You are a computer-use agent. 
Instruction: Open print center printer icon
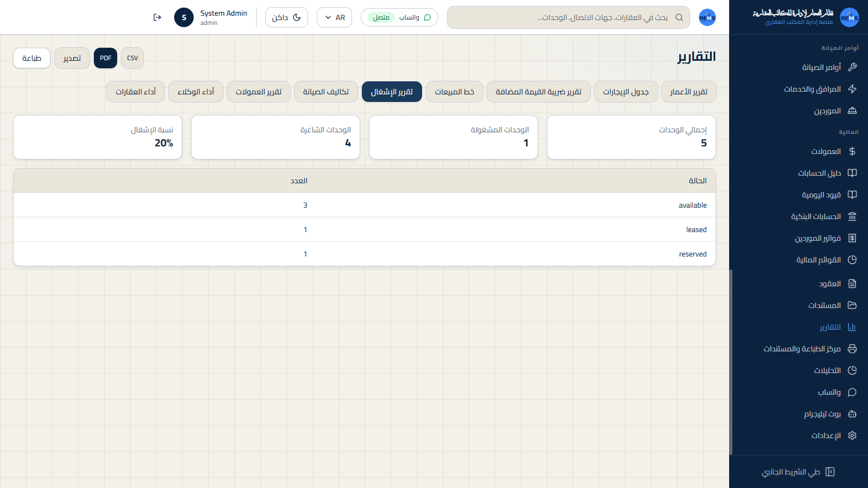coord(852,349)
